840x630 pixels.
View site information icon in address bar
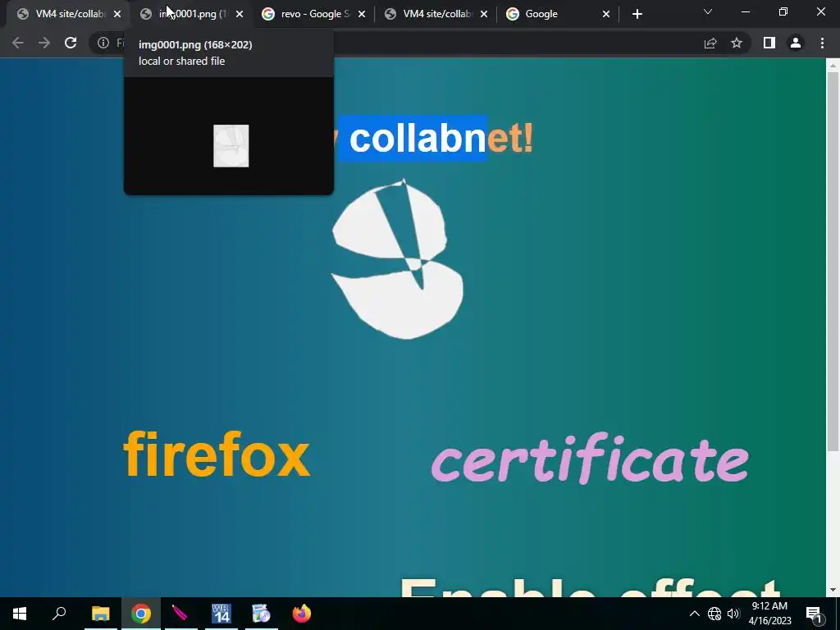(103, 43)
